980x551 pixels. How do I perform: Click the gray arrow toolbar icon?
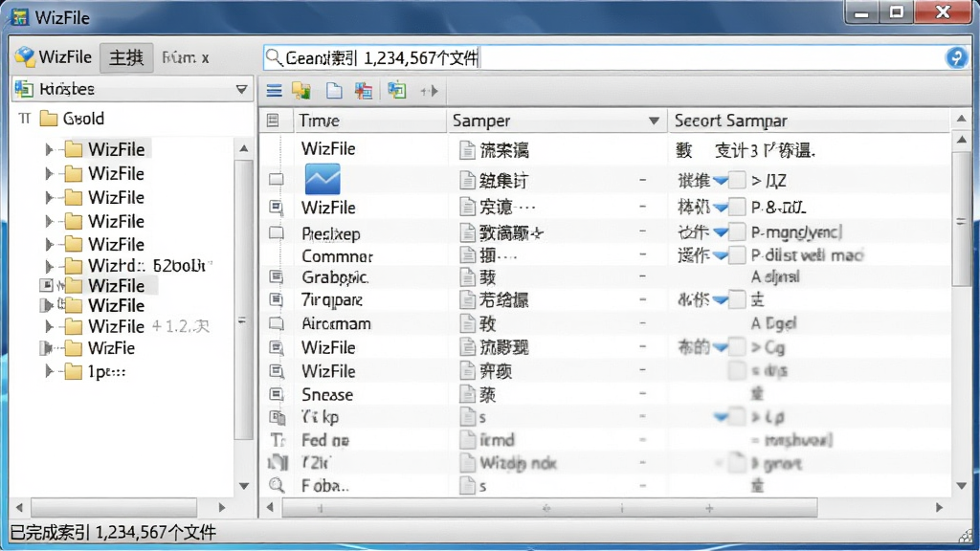(x=429, y=91)
